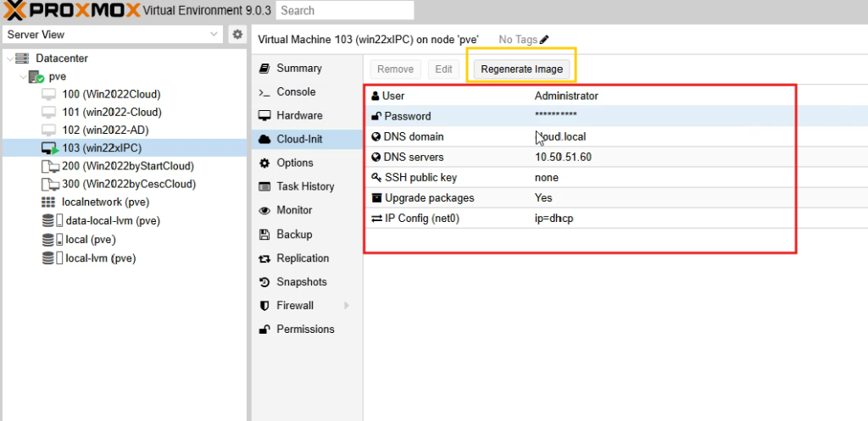This screenshot has width=868, height=421.
Task: Click the running VM icon for 103
Action: [49, 148]
